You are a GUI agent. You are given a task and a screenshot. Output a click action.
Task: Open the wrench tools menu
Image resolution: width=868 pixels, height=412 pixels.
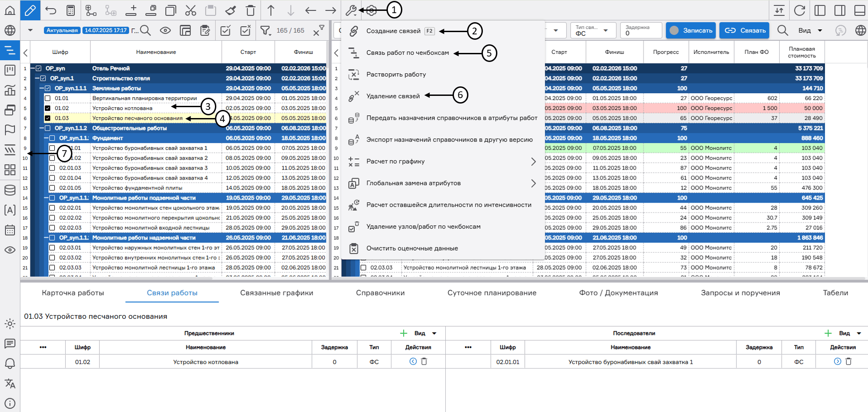[x=351, y=10]
